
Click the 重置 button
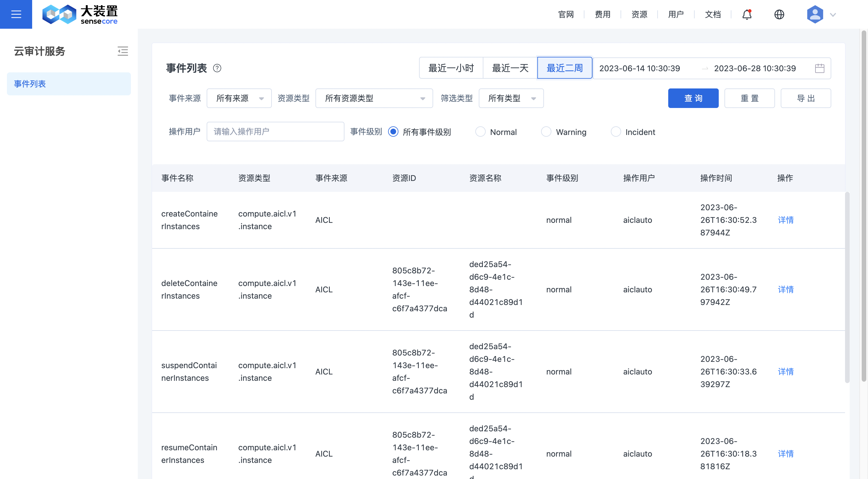[x=749, y=98]
